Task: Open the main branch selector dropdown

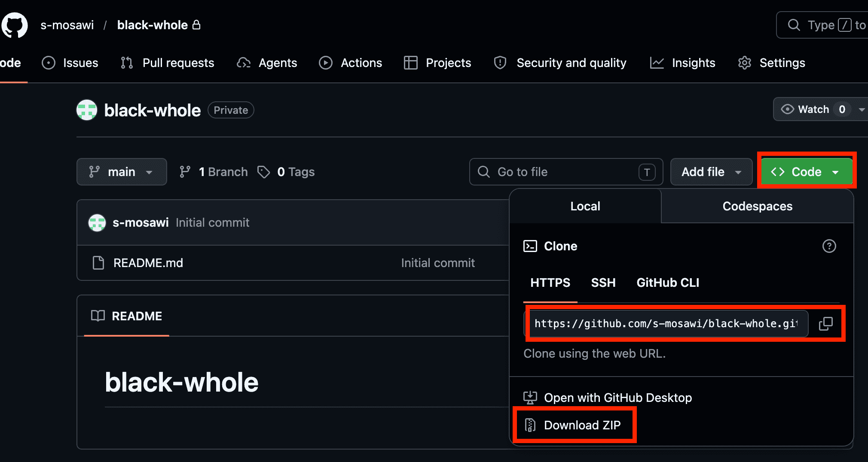Action: tap(122, 172)
